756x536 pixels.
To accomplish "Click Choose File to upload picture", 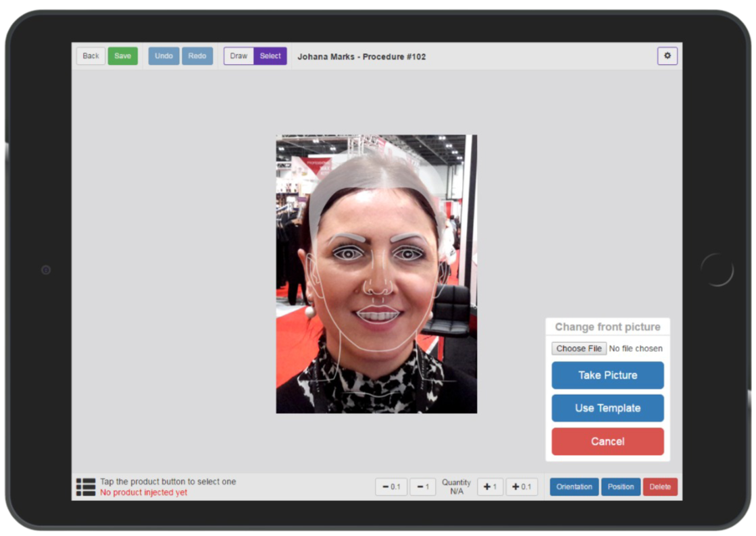I will click(579, 348).
